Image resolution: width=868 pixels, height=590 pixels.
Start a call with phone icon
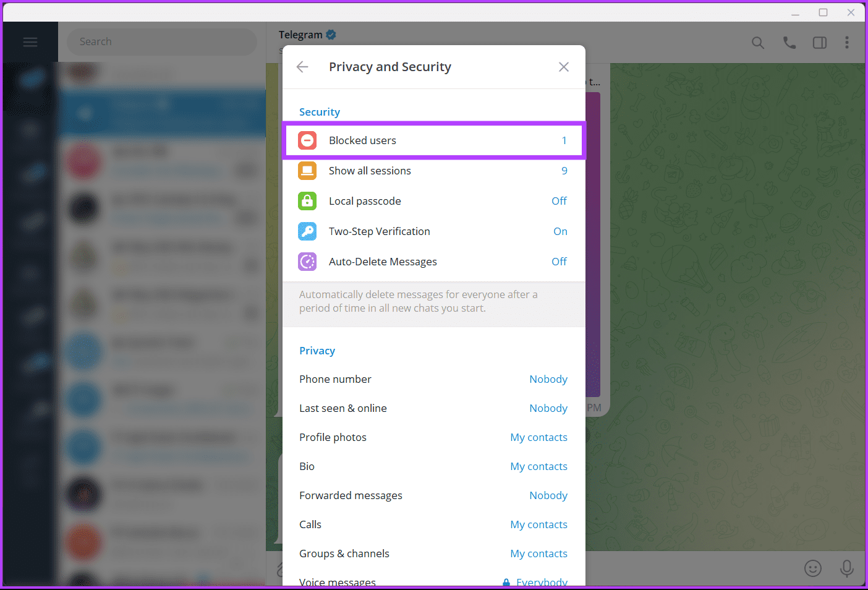pos(789,43)
